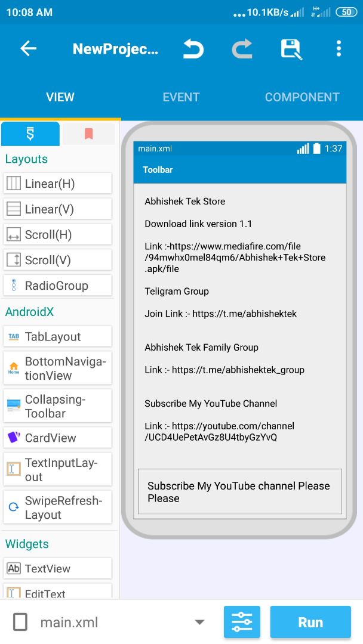Pick the Scroll(V) layout widget
Screen dimensions: 363x644
pyautogui.click(x=57, y=260)
